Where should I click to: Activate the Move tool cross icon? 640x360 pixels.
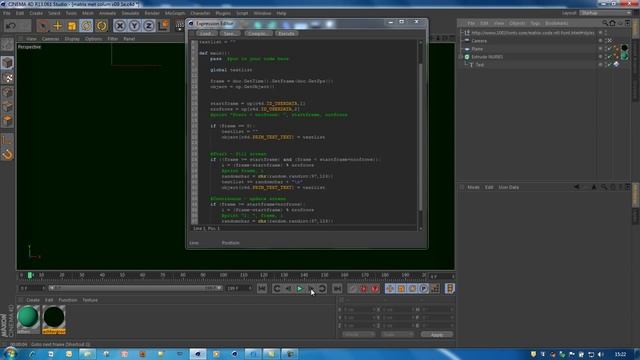point(57,26)
